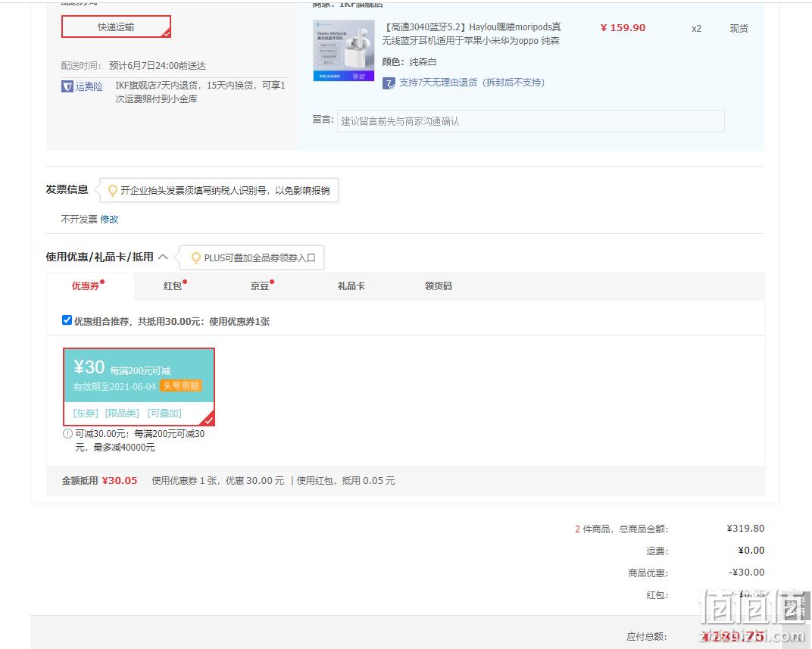This screenshot has height=649, width=812.
Task: Click the 7-day return badge icon
Action: 389,83
